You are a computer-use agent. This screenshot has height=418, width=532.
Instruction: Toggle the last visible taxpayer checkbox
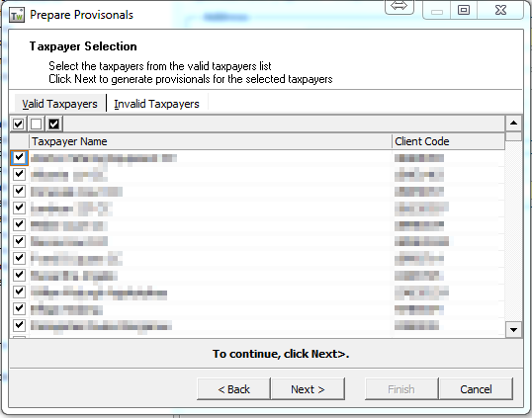pos(19,325)
